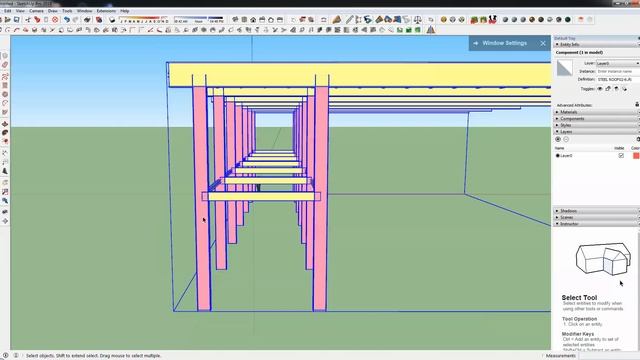Open the Draw menu
This screenshot has width=640, height=360.
coord(53,11)
